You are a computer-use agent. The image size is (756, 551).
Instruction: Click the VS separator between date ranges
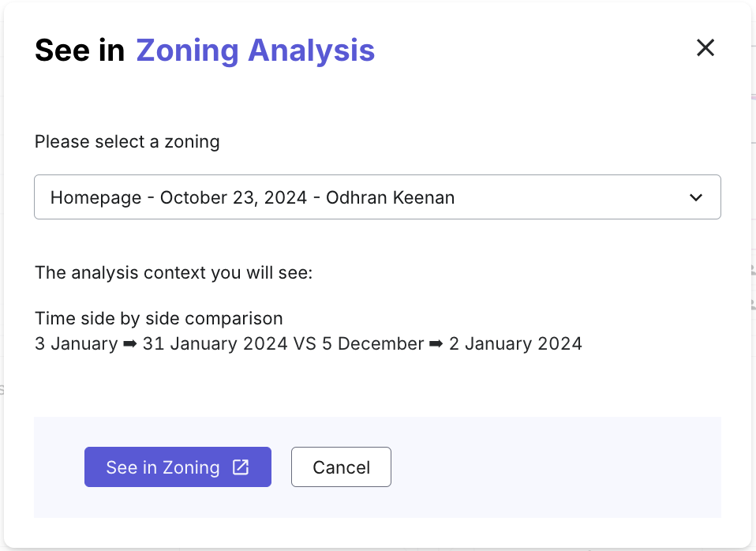click(x=305, y=343)
